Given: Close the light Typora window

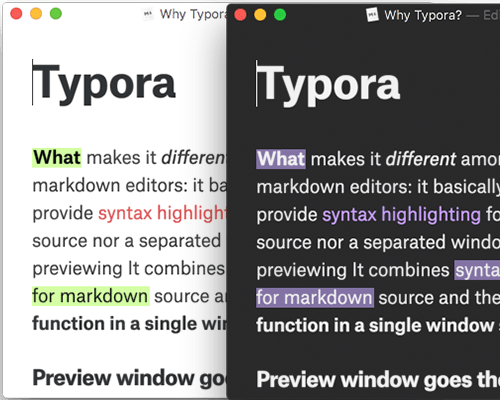Looking at the screenshot, I should 16,14.
